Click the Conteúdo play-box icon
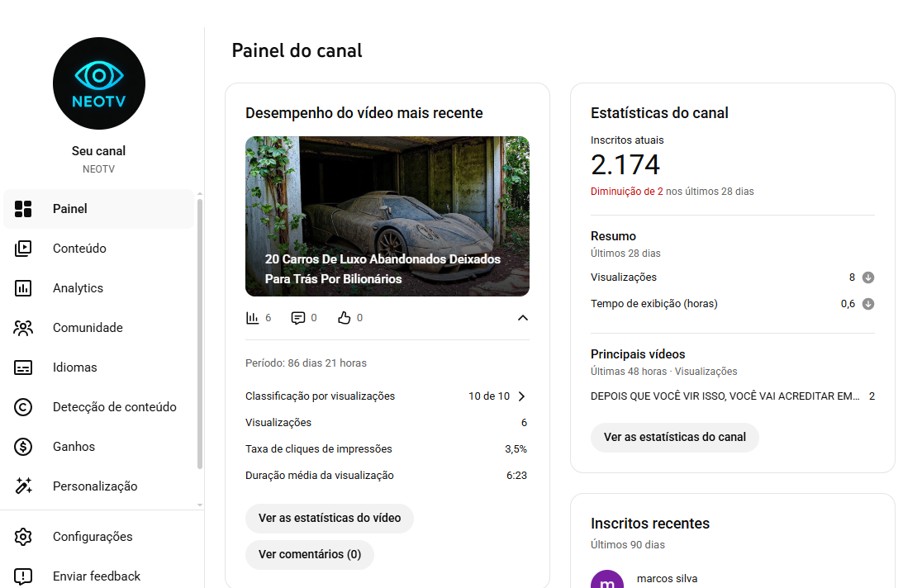Image resolution: width=903 pixels, height=588 pixels. tap(23, 249)
